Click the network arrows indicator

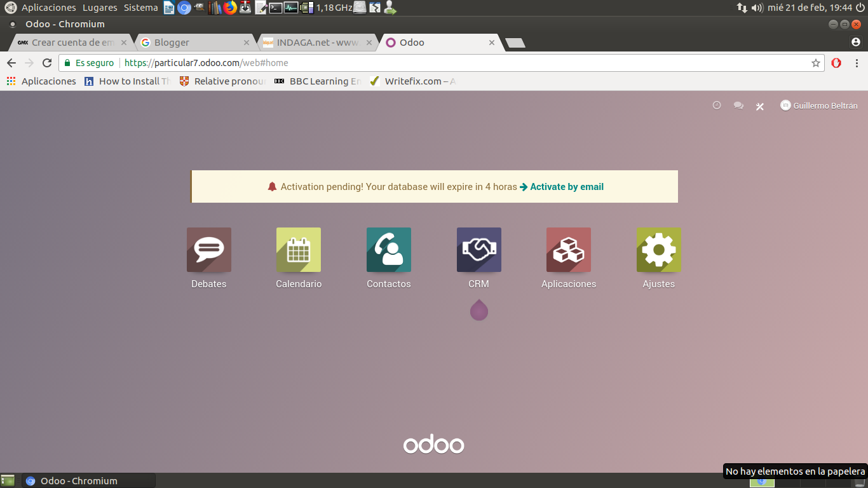(x=742, y=8)
